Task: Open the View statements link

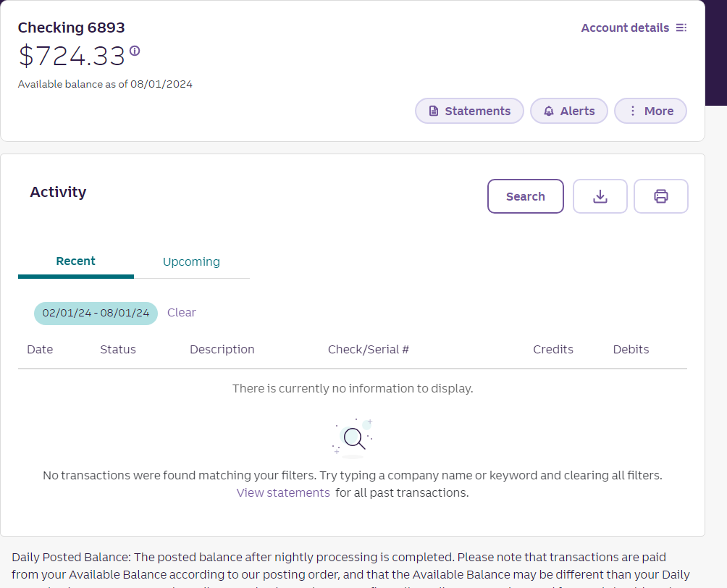Action: click(283, 493)
